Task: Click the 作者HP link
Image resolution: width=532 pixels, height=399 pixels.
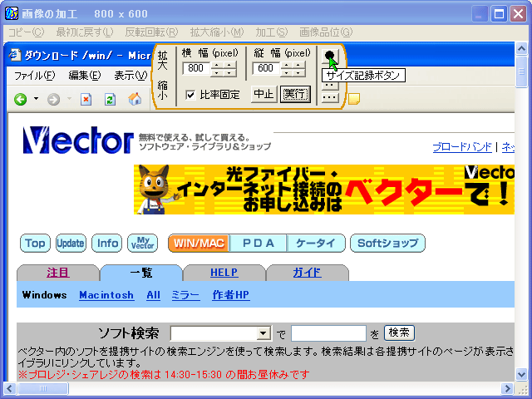Action: coord(231,295)
